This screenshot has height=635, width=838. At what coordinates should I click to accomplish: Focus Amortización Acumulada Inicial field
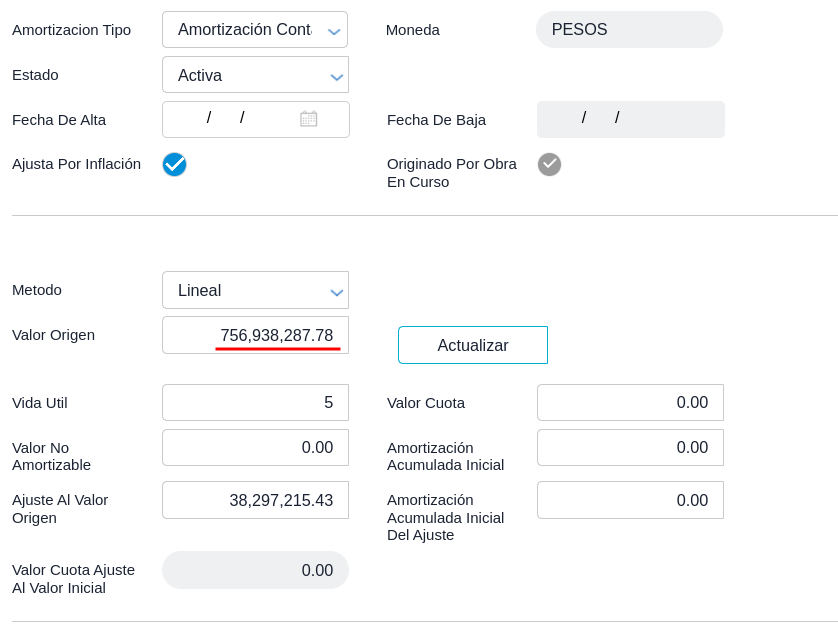pyautogui.click(x=630, y=448)
